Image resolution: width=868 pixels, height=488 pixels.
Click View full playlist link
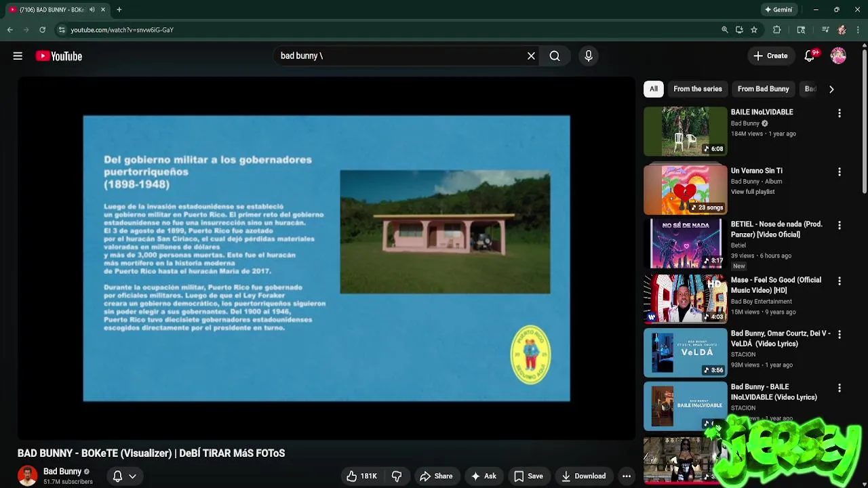pos(753,192)
